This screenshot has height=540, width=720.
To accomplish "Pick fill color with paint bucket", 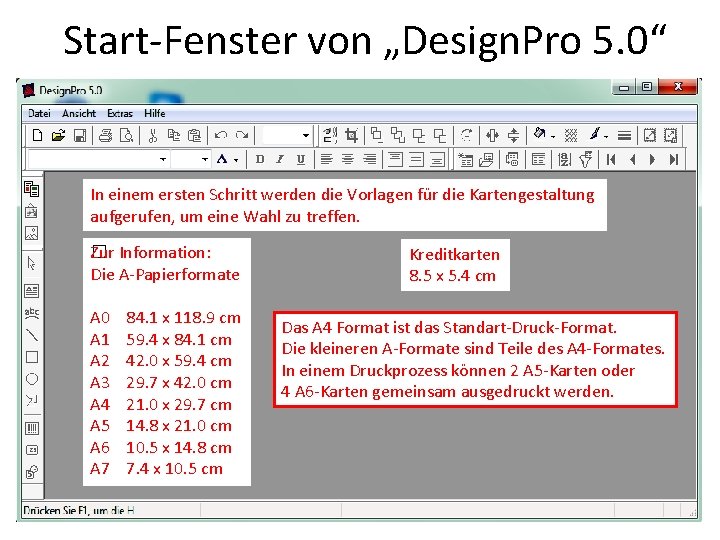I will tap(540, 135).
